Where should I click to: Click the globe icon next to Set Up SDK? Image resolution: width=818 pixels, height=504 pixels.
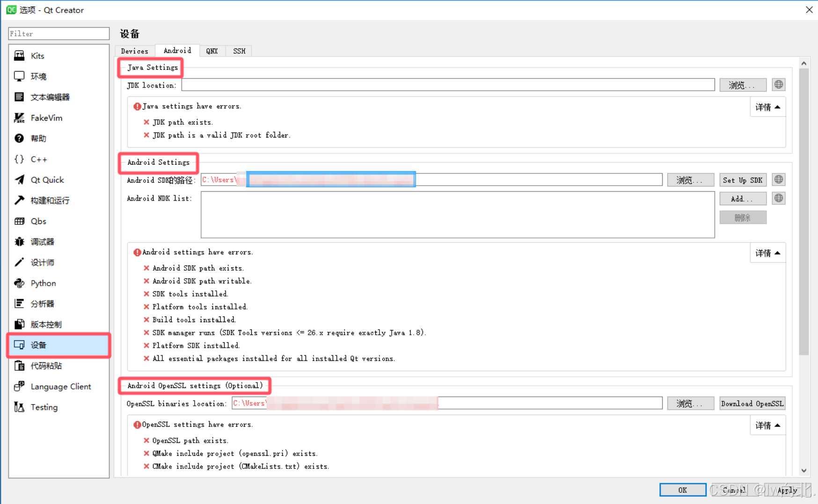778,180
